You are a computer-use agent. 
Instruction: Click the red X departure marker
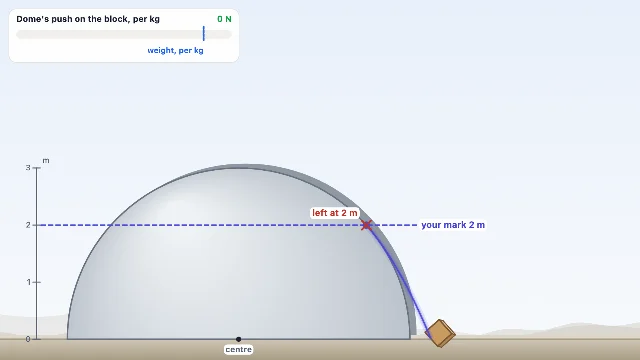(366, 225)
